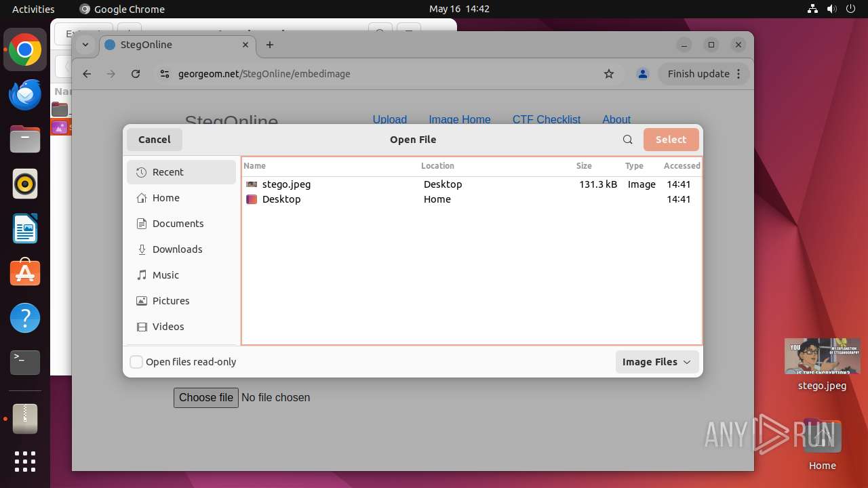Bookmark this page with star icon
Screen dimensions: 868x488
tap(609, 74)
